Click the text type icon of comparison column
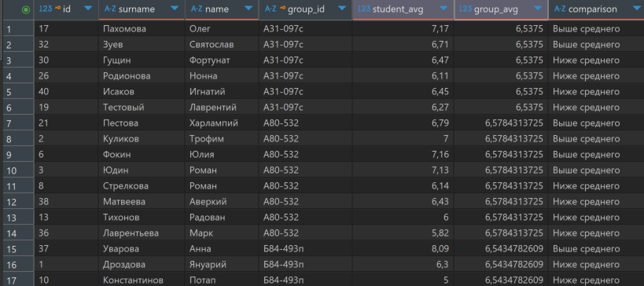644x286 pixels. point(559,9)
